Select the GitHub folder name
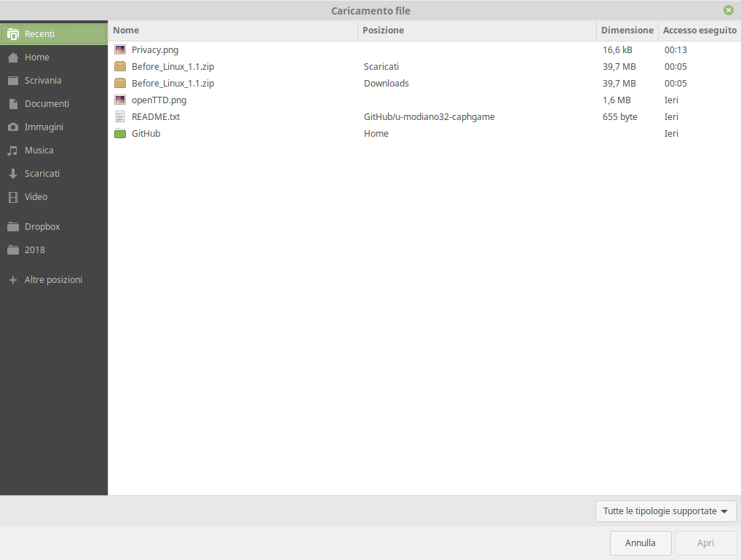Viewport: 741px width, 560px height. [x=146, y=134]
